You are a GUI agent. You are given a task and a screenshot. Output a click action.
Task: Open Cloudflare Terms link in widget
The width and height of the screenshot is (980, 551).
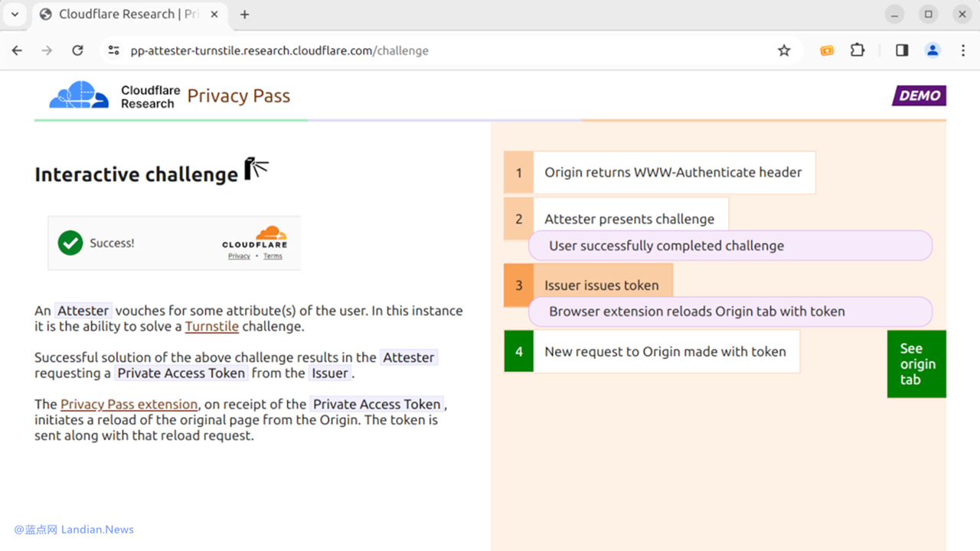pyautogui.click(x=273, y=256)
